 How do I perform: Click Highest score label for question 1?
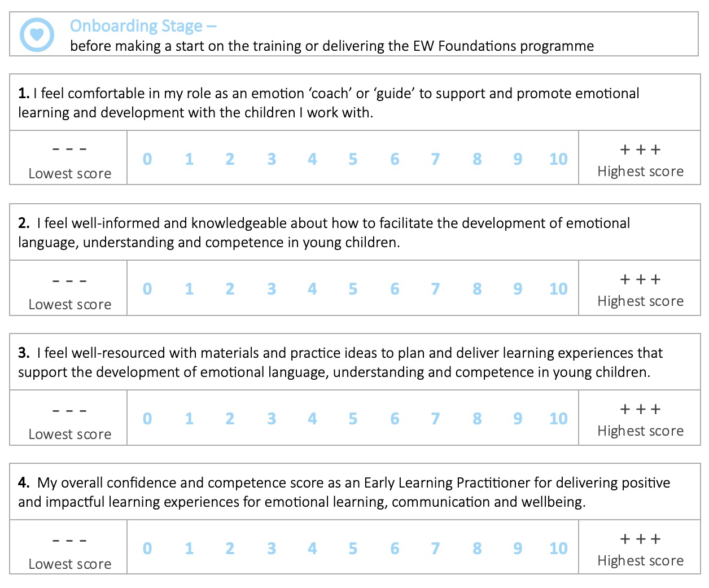[640, 172]
